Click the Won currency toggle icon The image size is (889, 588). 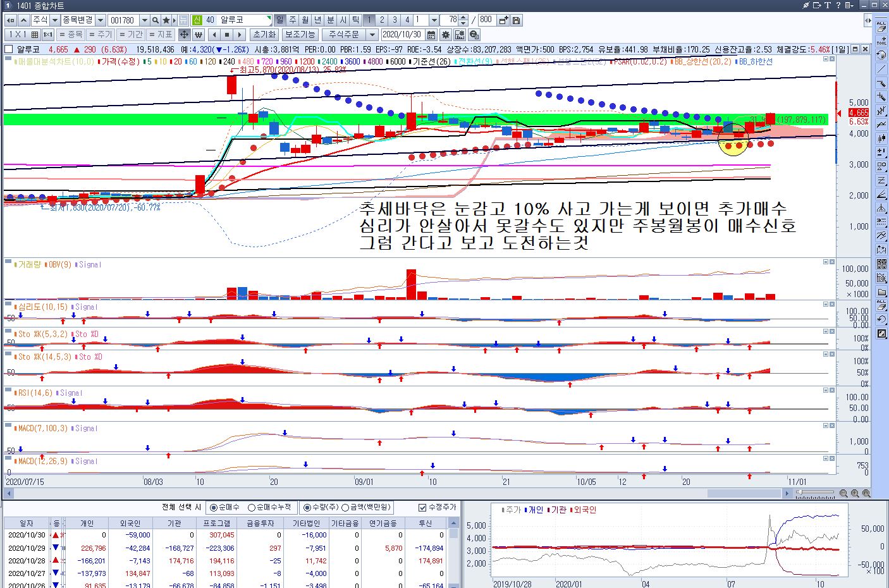(199, 35)
